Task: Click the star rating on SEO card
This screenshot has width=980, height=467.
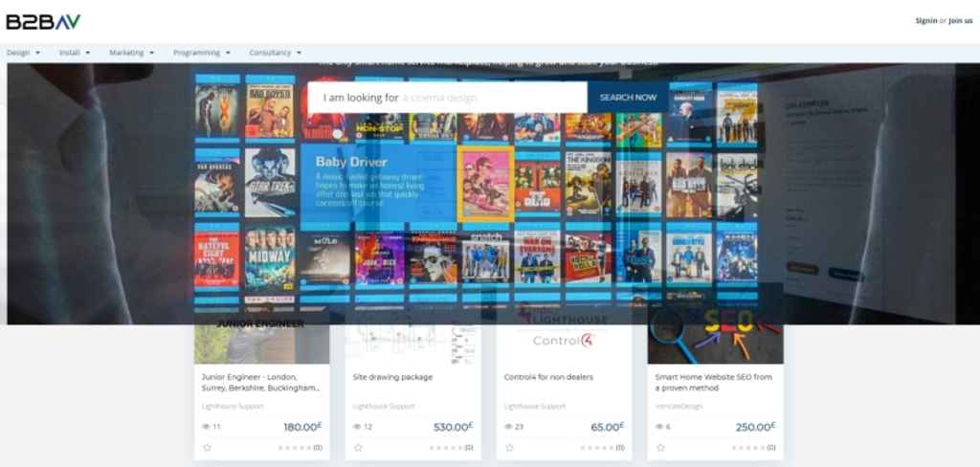Action: [748, 448]
